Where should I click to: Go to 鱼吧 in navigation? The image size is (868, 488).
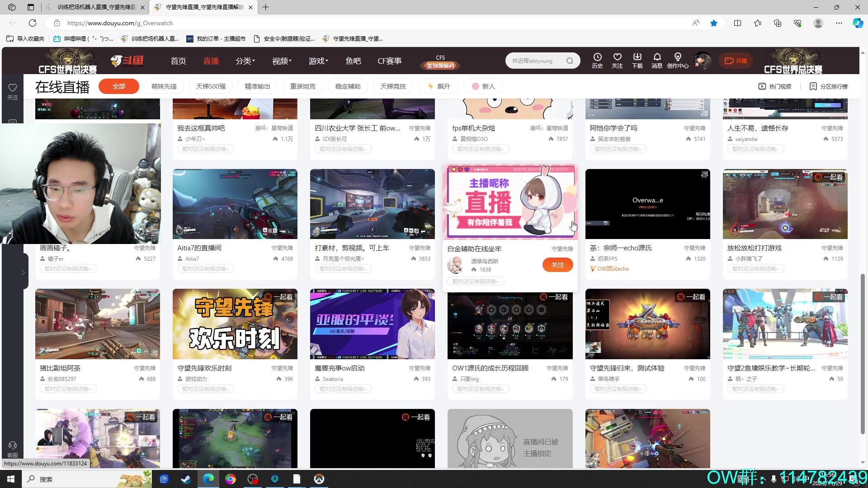[x=353, y=61]
